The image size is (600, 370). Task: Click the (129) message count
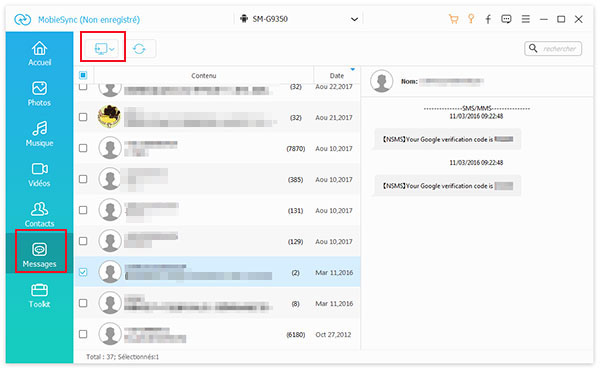point(295,241)
